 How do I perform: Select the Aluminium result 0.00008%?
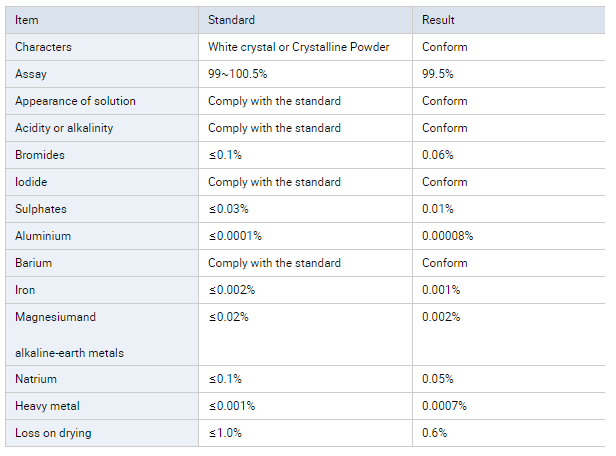tap(447, 236)
